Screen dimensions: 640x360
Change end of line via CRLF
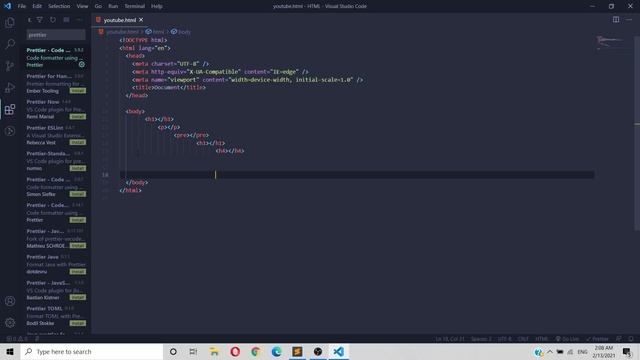coord(523,339)
